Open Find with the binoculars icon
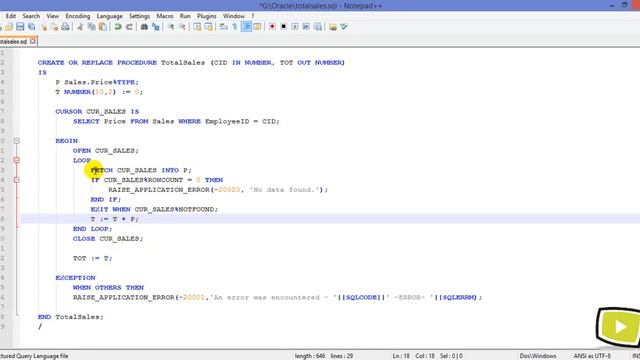This screenshot has height=360, width=640. point(144,27)
